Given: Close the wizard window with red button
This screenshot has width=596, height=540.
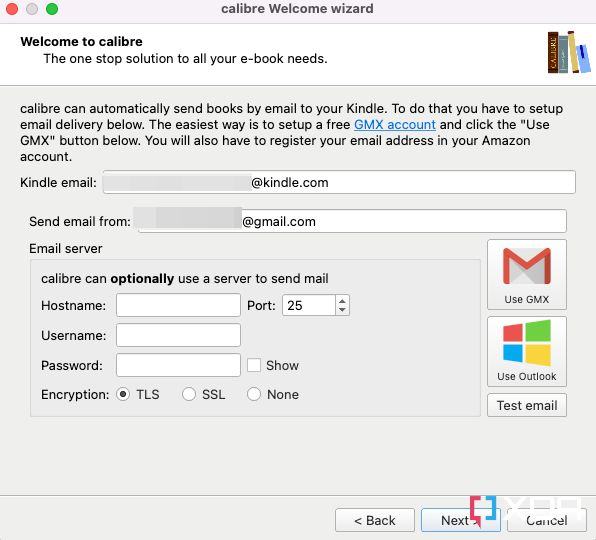Looking at the screenshot, I should point(12,9).
